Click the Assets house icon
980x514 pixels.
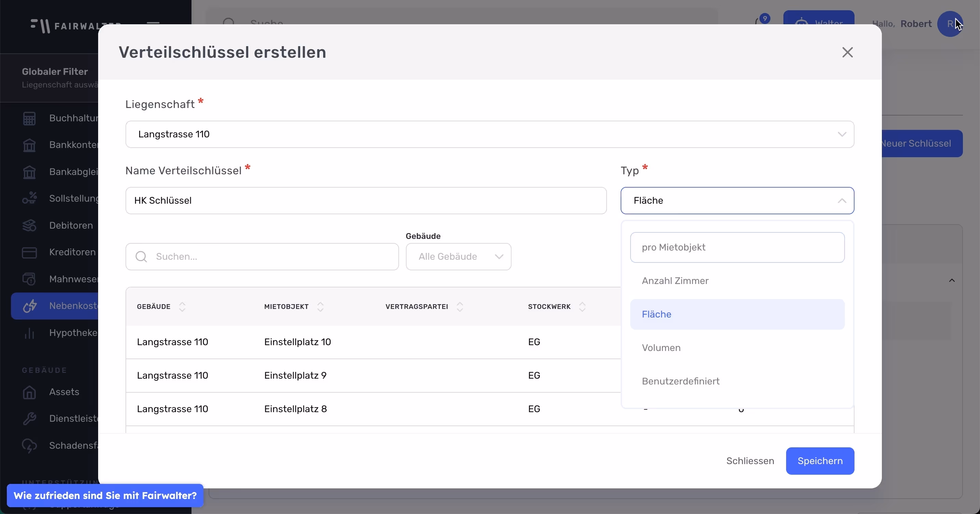tap(29, 392)
